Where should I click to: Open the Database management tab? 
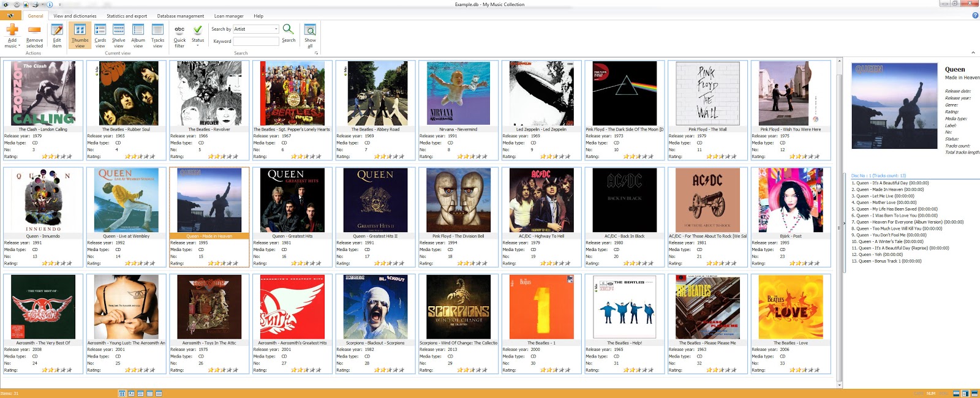181,16
